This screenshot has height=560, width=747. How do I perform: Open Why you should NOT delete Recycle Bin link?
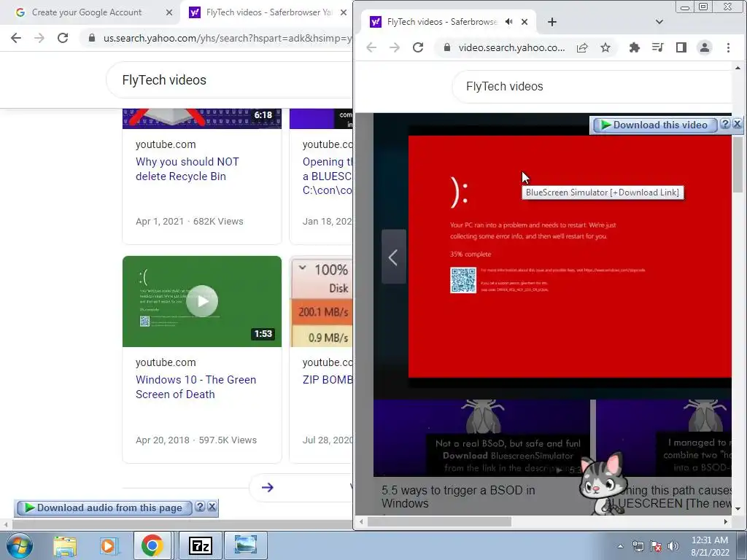click(x=187, y=169)
